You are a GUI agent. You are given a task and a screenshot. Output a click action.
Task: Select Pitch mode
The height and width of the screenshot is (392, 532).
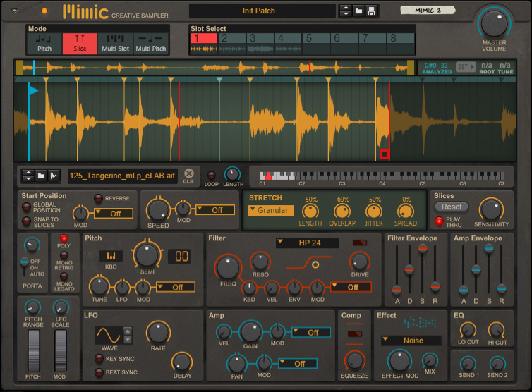(44, 44)
